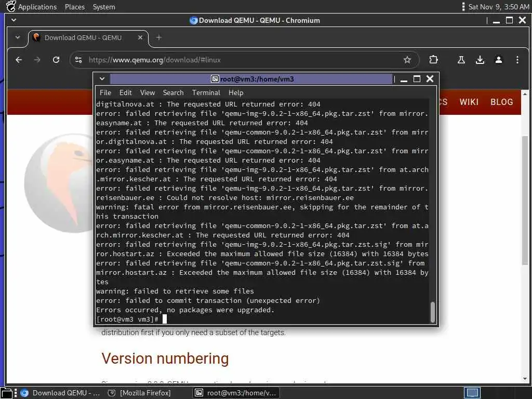Open Chromium window menu chevron
Screen dimensions: 532x399
14,20
